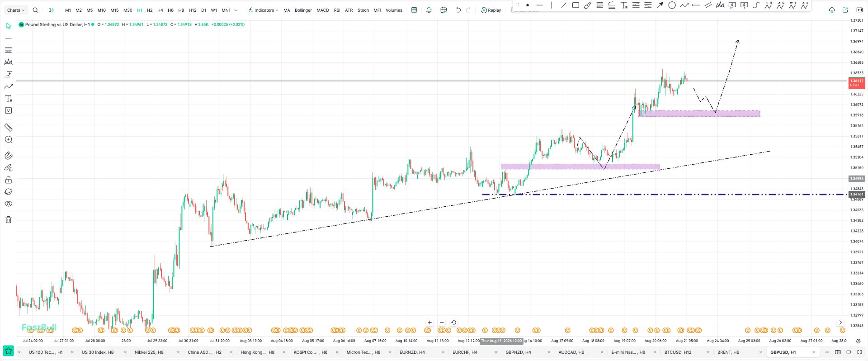Zoom out the chart with minus button
The height and width of the screenshot is (361, 868).
point(442,323)
